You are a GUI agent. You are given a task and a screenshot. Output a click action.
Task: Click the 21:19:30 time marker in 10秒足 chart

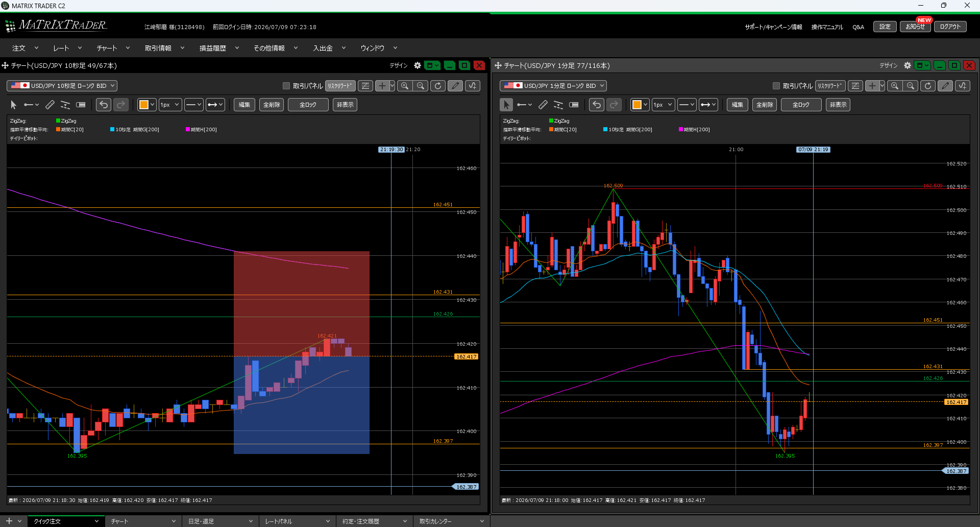coord(391,150)
